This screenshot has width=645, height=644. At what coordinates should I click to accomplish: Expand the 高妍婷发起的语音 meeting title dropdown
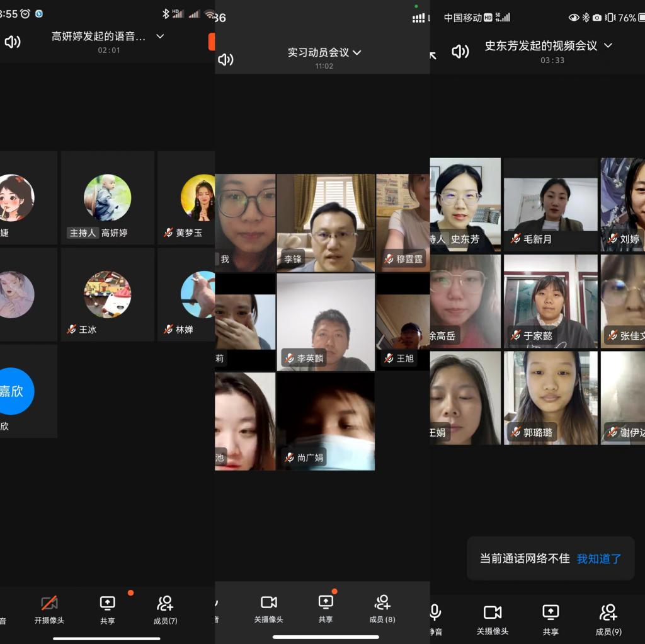pyautogui.click(x=160, y=37)
